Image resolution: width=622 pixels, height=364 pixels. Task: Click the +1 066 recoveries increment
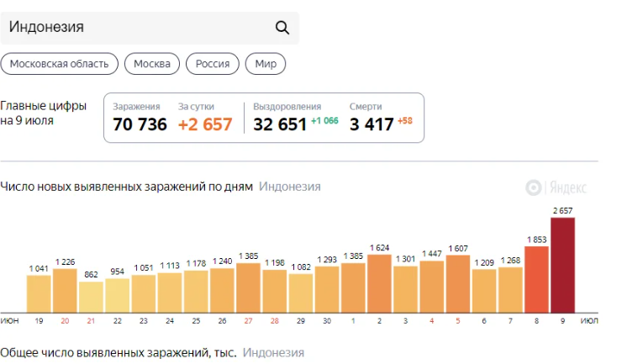tap(324, 121)
